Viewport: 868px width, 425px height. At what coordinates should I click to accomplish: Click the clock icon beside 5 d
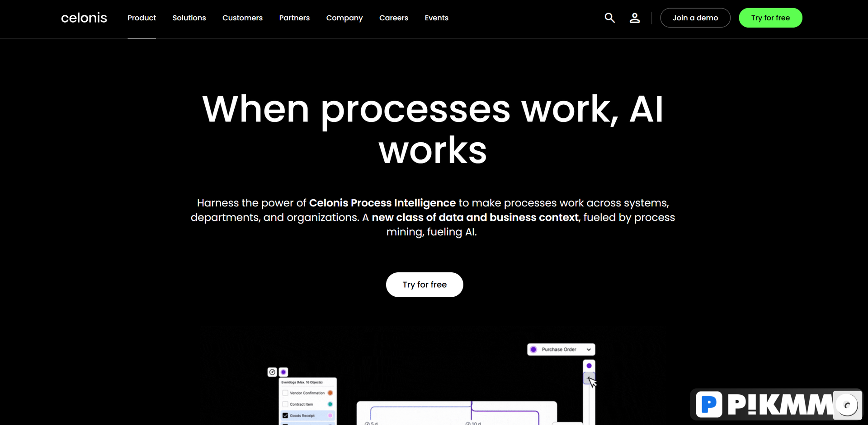[x=367, y=424]
